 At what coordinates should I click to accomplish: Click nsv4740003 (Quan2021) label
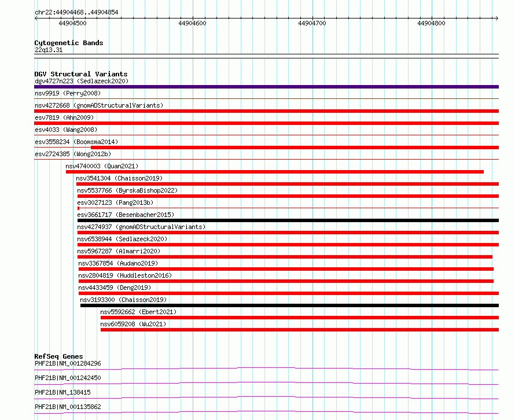(102, 166)
